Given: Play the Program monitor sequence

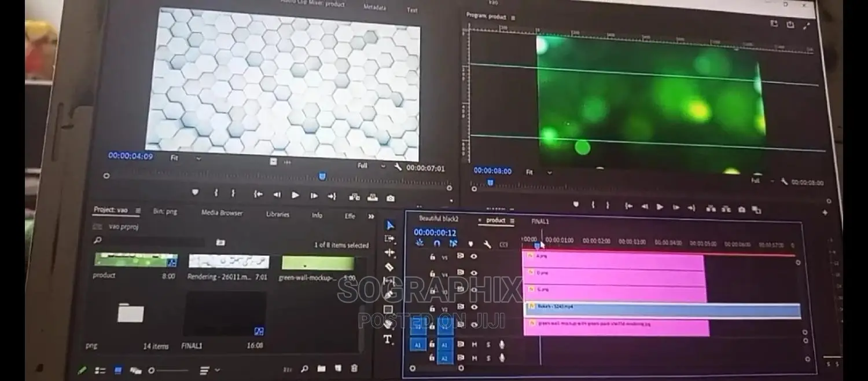Looking at the screenshot, I should pyautogui.click(x=660, y=207).
